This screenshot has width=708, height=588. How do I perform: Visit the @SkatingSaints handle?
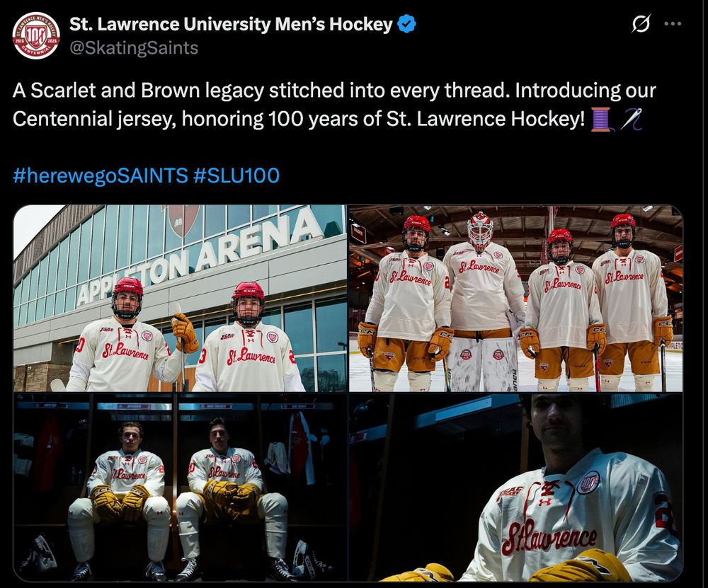(x=134, y=48)
